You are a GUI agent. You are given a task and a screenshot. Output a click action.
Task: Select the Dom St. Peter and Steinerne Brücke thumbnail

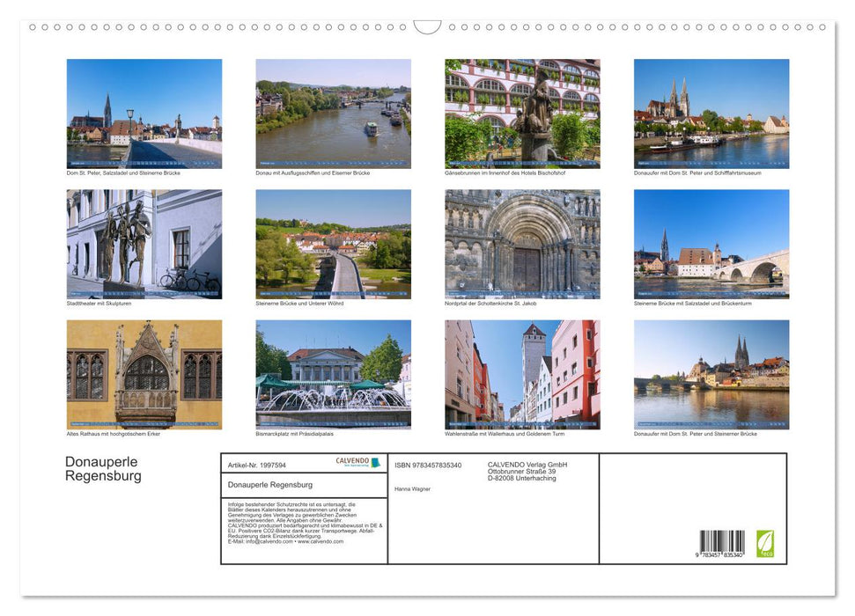144,112
